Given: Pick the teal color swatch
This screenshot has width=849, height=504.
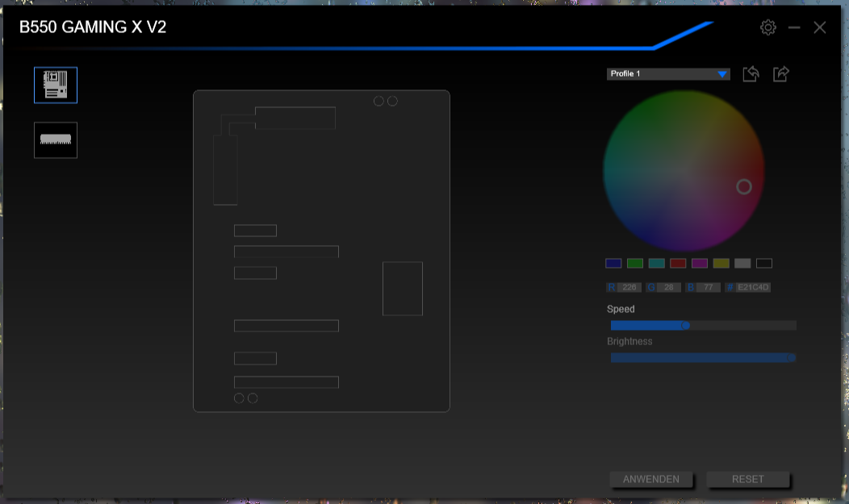Looking at the screenshot, I should [x=656, y=264].
